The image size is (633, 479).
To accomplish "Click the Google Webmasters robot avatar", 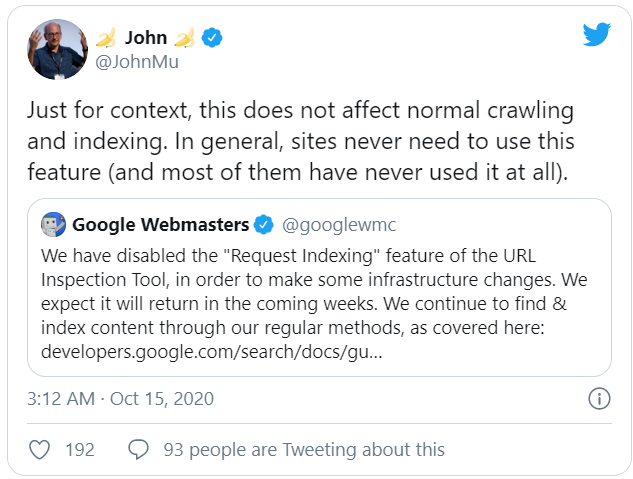I will 54,222.
